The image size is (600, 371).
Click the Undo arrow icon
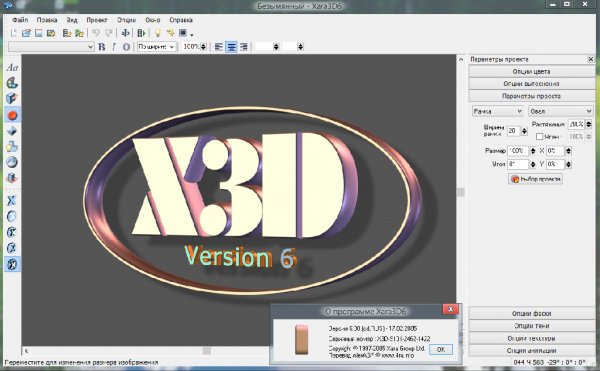click(x=96, y=33)
